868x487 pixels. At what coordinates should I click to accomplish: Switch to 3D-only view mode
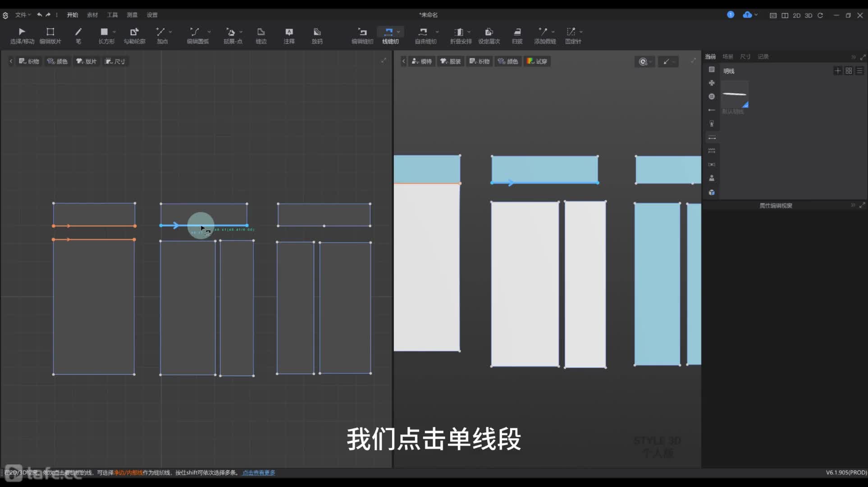(x=809, y=15)
